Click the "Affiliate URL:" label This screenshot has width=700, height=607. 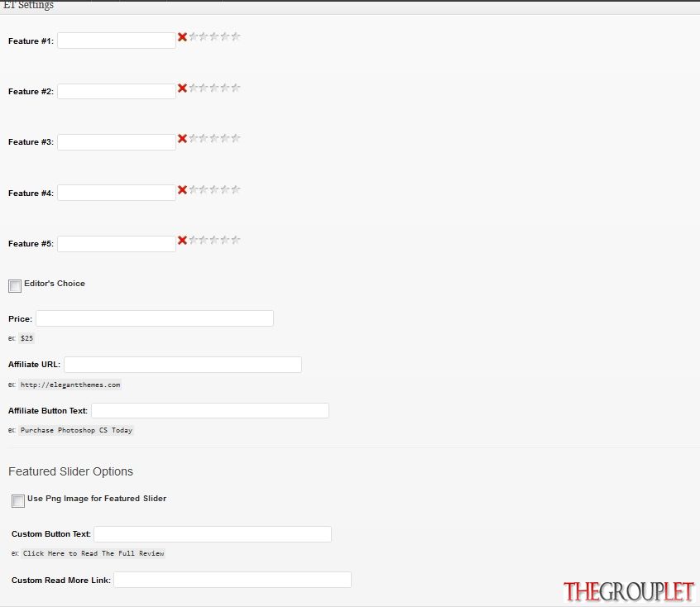(x=34, y=365)
